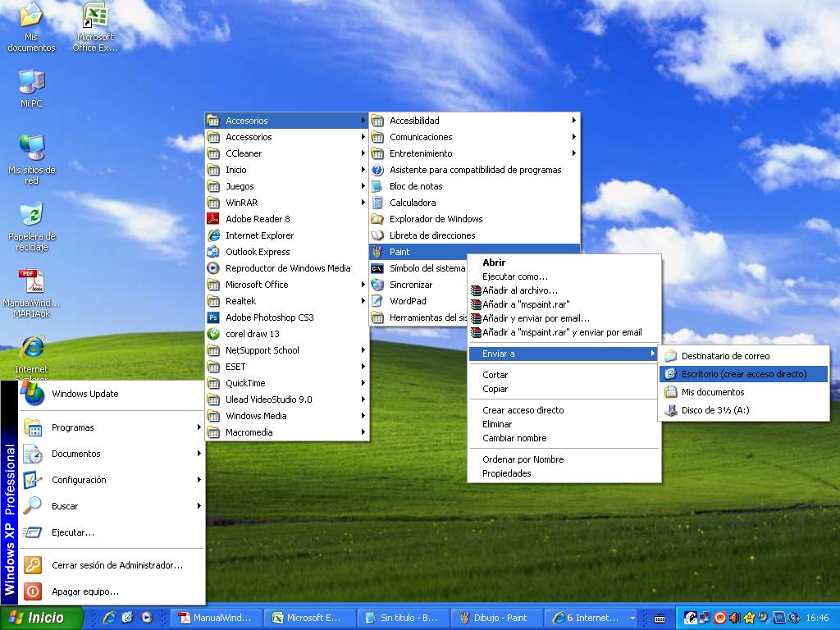The image size is (840, 630).
Task: Click corel draw 13 icon
Action: [213, 334]
